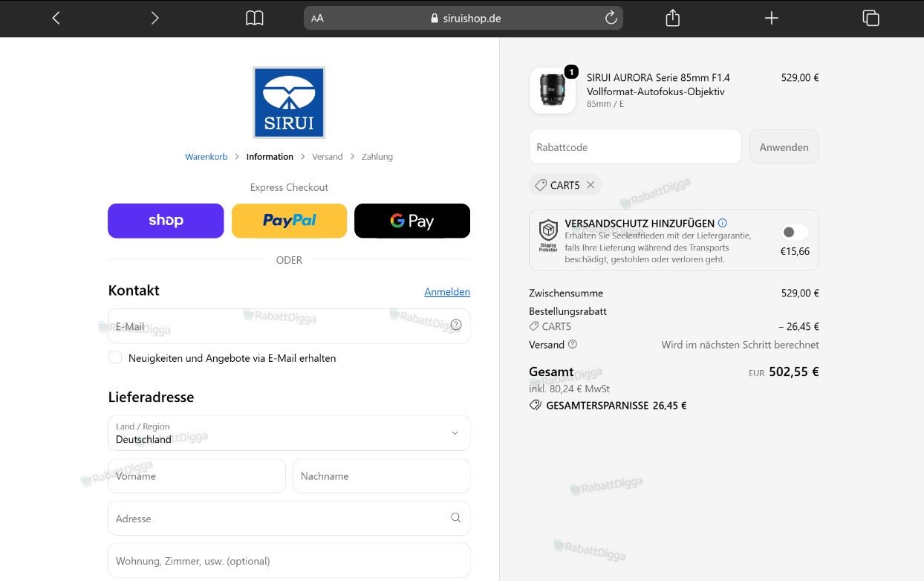Show all open tabs overview
Viewport: 924px width, 581px height.
pyautogui.click(x=871, y=18)
